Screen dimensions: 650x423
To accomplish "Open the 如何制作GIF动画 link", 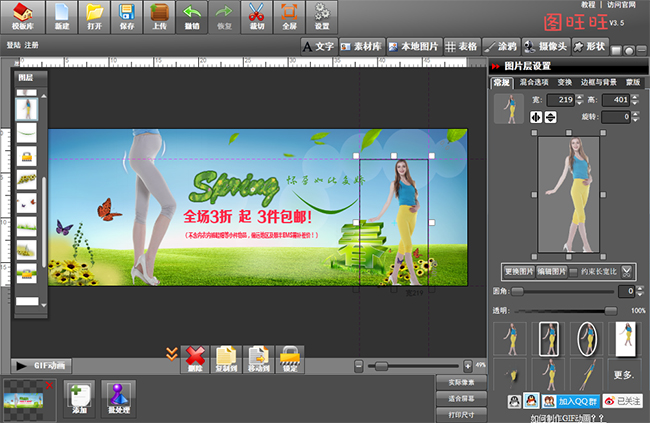I will click(568, 418).
